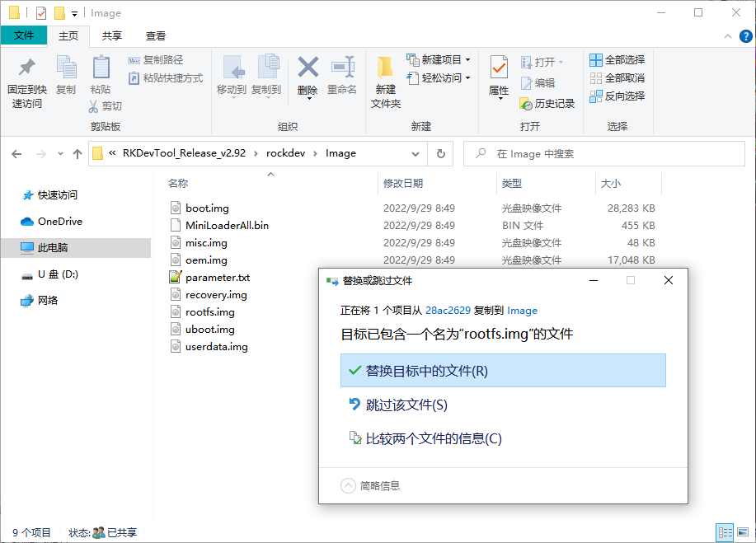Select 此电脑 in the navigation pane
The image size is (756, 543).
tap(53, 248)
